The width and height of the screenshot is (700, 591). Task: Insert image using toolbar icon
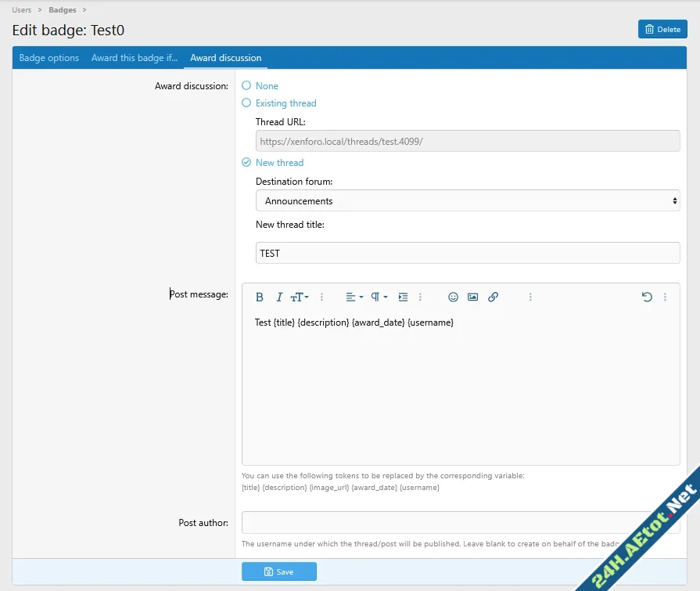[x=472, y=297]
